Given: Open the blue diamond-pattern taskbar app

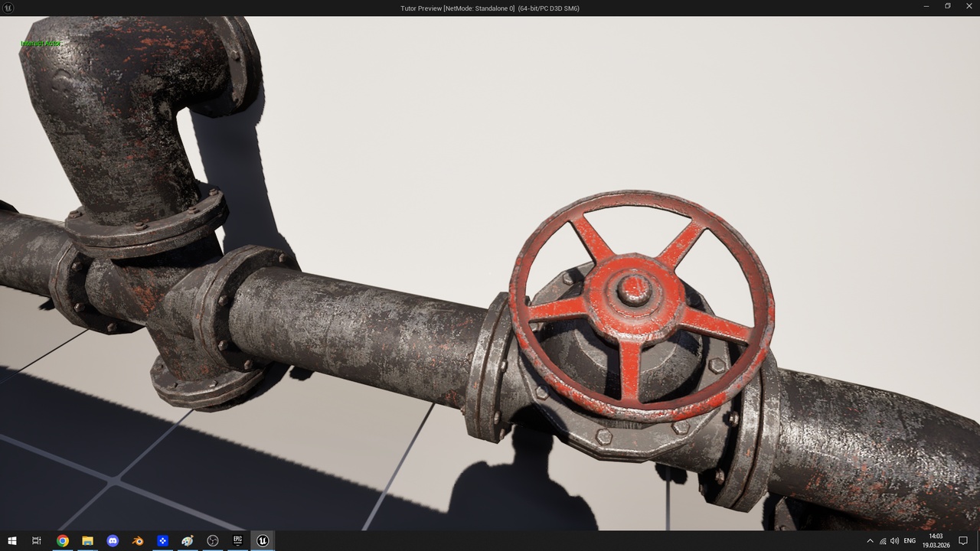Looking at the screenshot, I should (162, 540).
